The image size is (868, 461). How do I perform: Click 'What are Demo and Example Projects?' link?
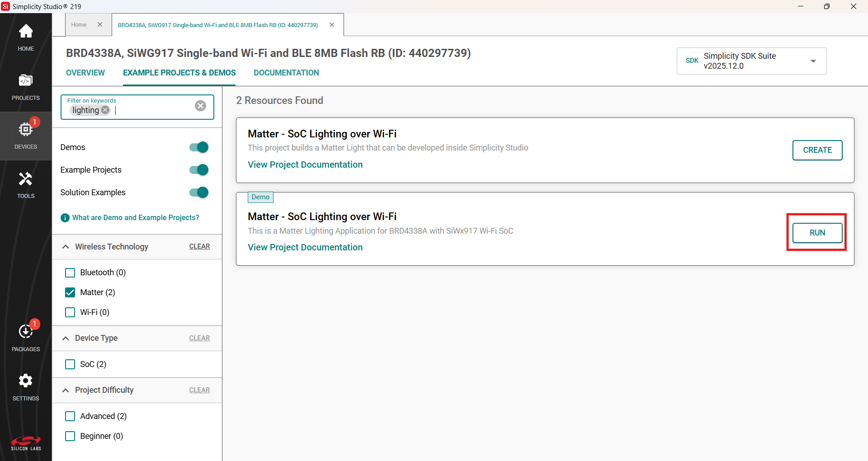135,217
